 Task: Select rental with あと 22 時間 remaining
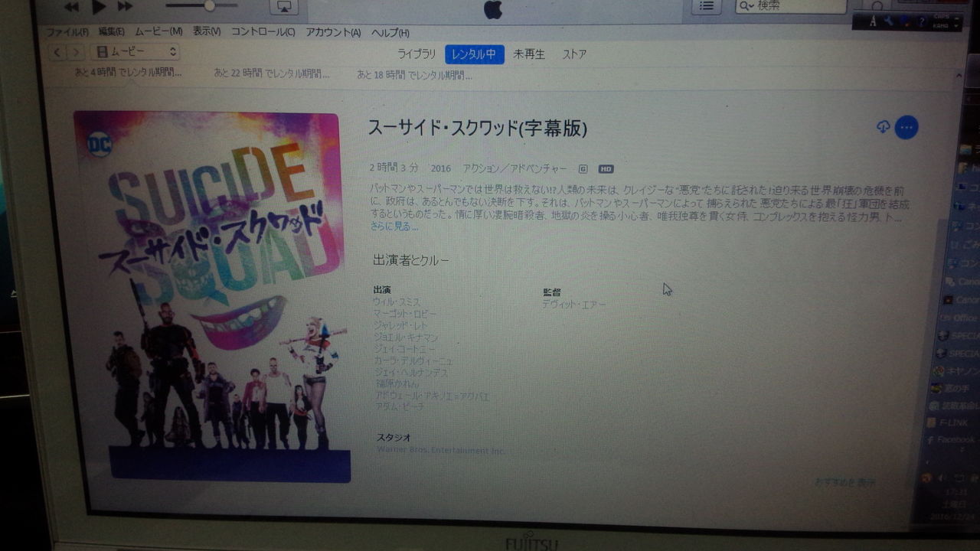coord(272,74)
